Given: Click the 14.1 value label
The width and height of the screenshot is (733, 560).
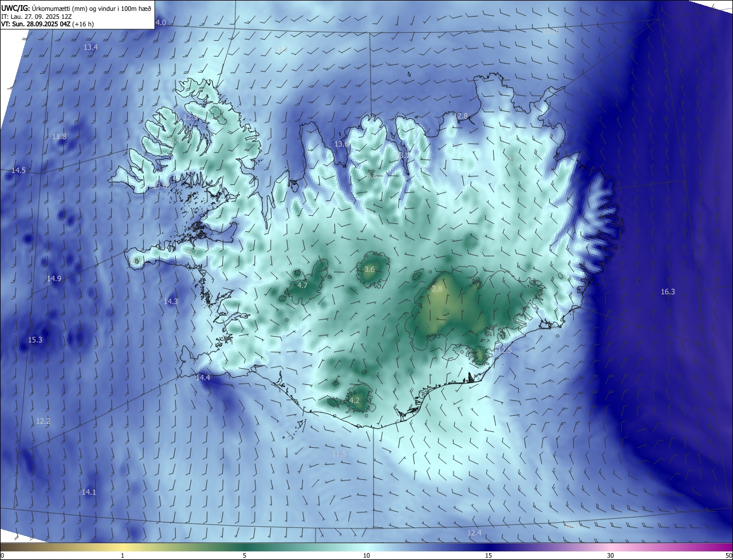Looking at the screenshot, I should (x=89, y=492).
